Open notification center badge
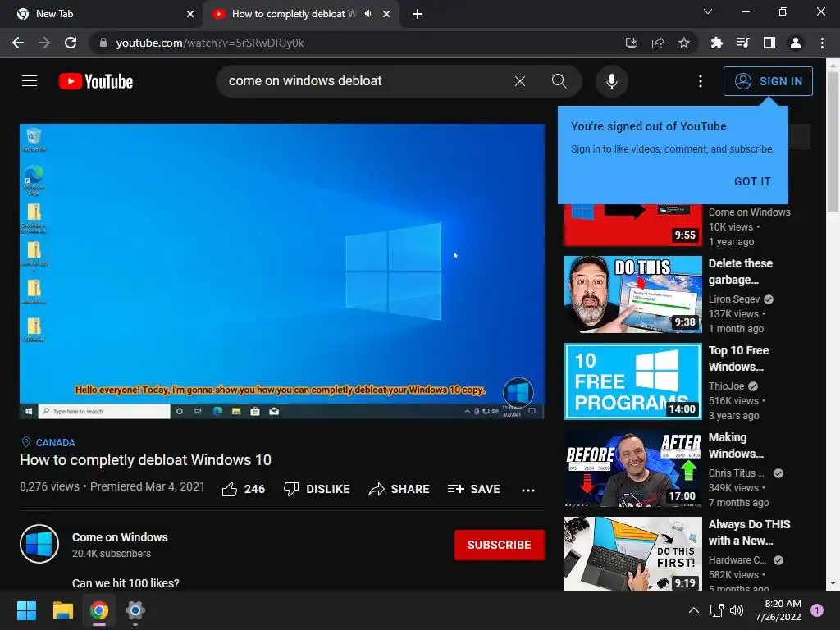Viewport: 840px width, 630px height. [x=817, y=610]
